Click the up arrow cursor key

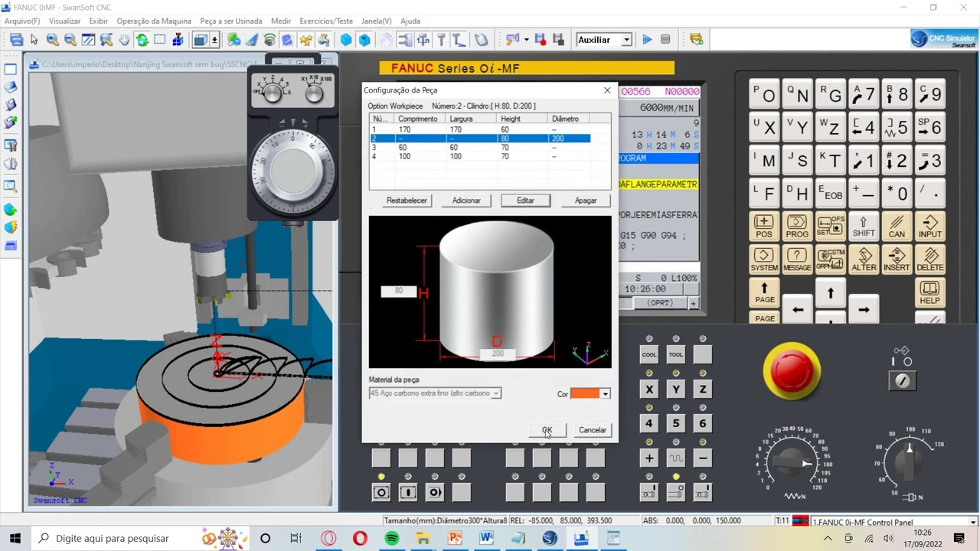(x=831, y=293)
